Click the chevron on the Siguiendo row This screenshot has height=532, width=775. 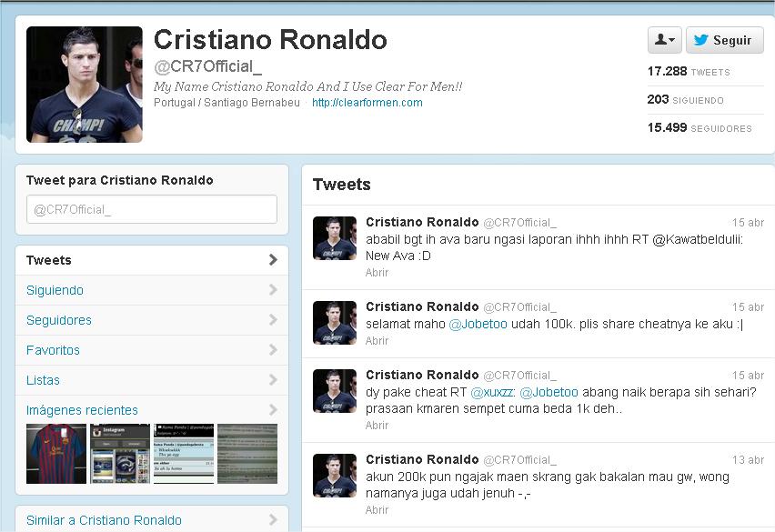[273, 290]
